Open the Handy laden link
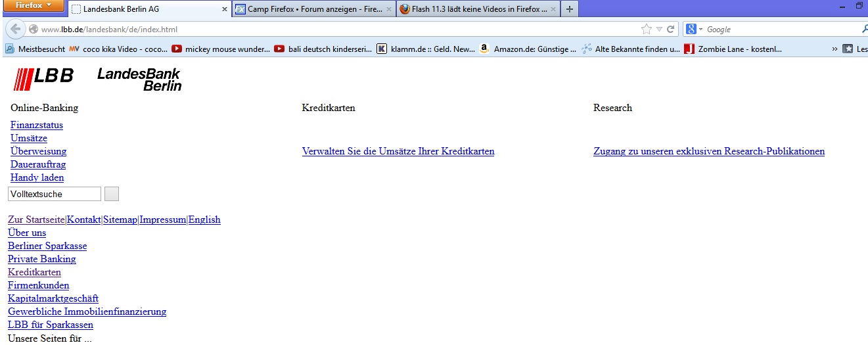This screenshot has height=345, width=868. tap(37, 177)
